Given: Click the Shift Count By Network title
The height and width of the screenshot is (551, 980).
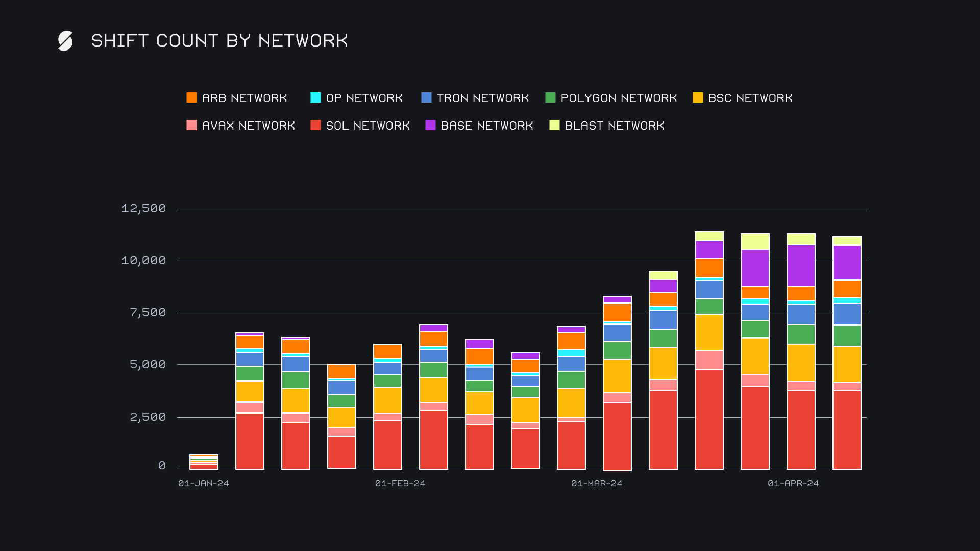Looking at the screenshot, I should pyautogui.click(x=219, y=41).
